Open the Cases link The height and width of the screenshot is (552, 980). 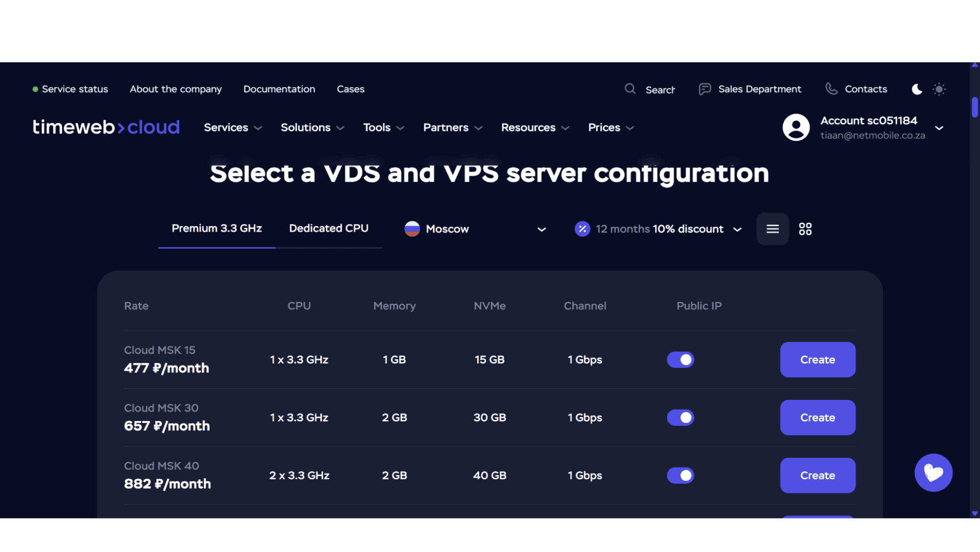[351, 89]
